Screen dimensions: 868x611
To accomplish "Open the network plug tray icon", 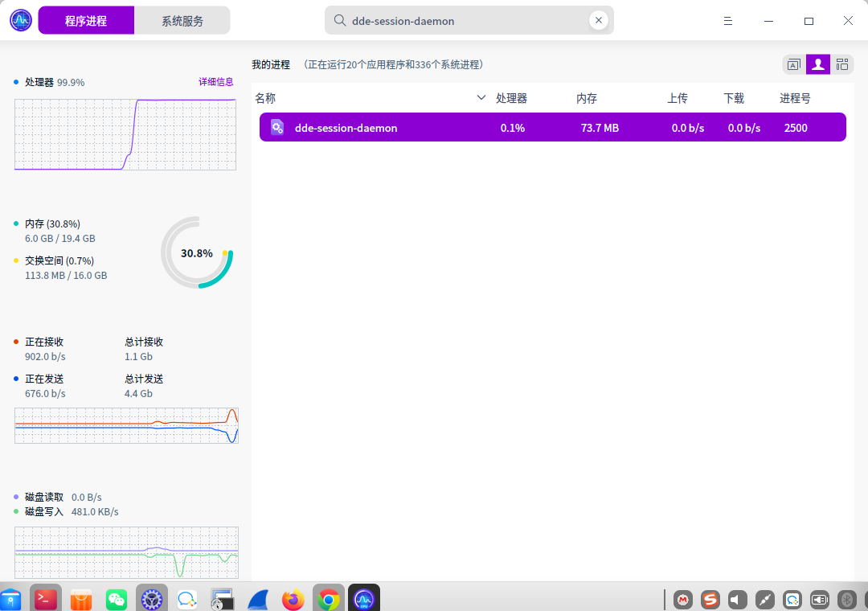I will (x=765, y=600).
